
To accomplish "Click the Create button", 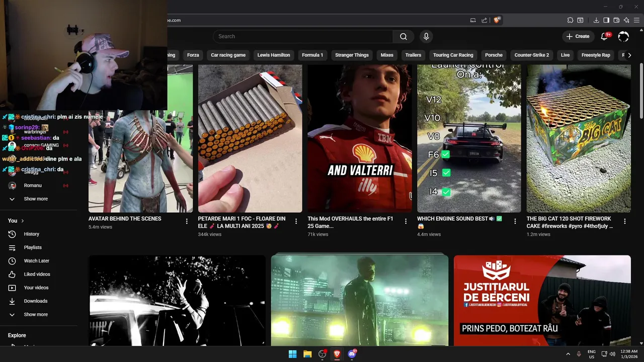I will coord(578,36).
